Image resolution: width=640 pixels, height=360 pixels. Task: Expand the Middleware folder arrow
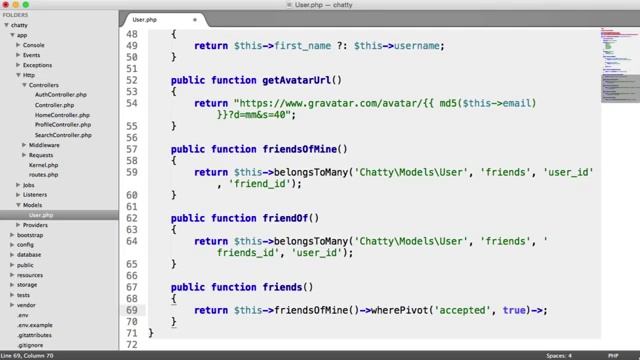pos(24,145)
